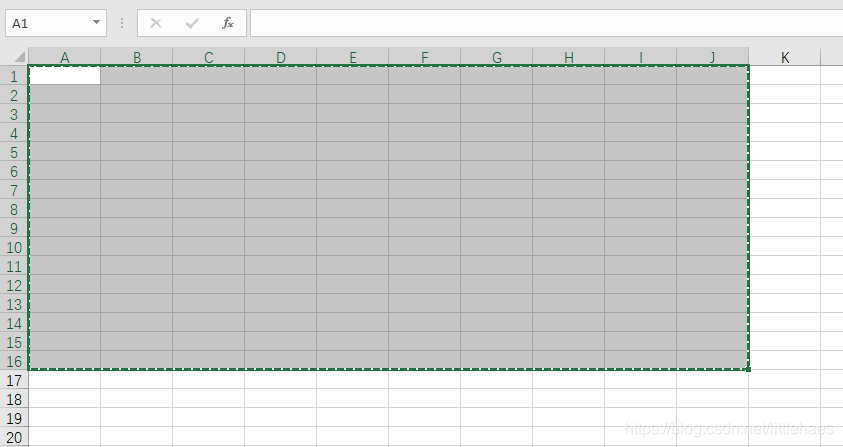Select row 6 header

14,171
